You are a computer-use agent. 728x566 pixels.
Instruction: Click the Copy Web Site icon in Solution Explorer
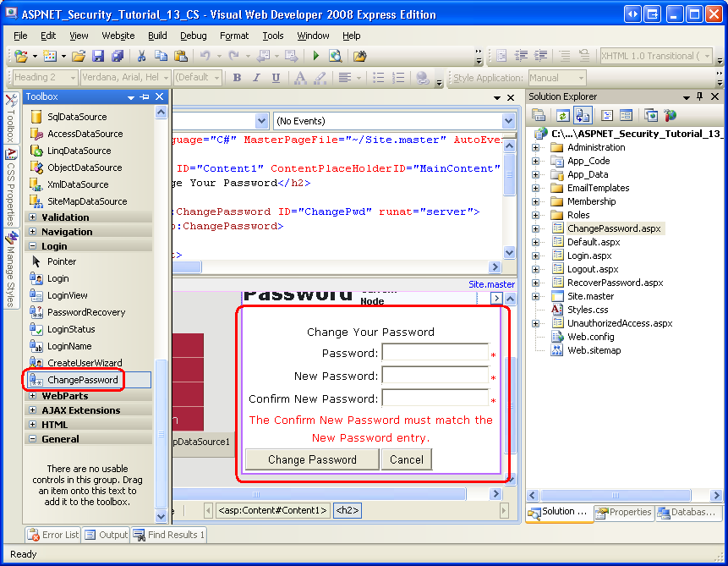[x=651, y=115]
